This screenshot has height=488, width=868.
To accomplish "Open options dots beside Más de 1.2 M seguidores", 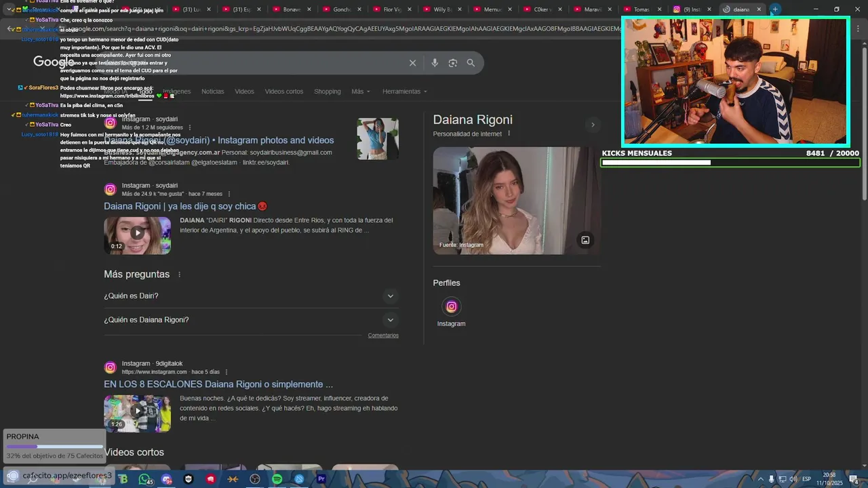I will tap(190, 127).
